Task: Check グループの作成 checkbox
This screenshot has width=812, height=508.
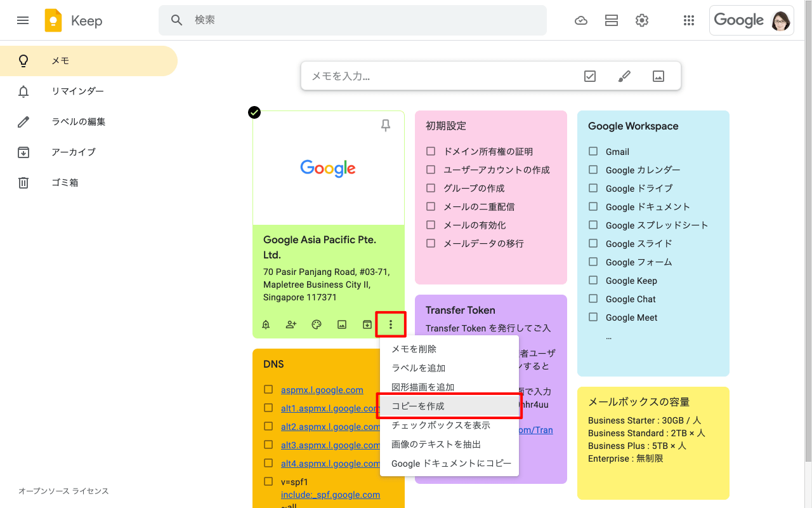Action: point(431,188)
